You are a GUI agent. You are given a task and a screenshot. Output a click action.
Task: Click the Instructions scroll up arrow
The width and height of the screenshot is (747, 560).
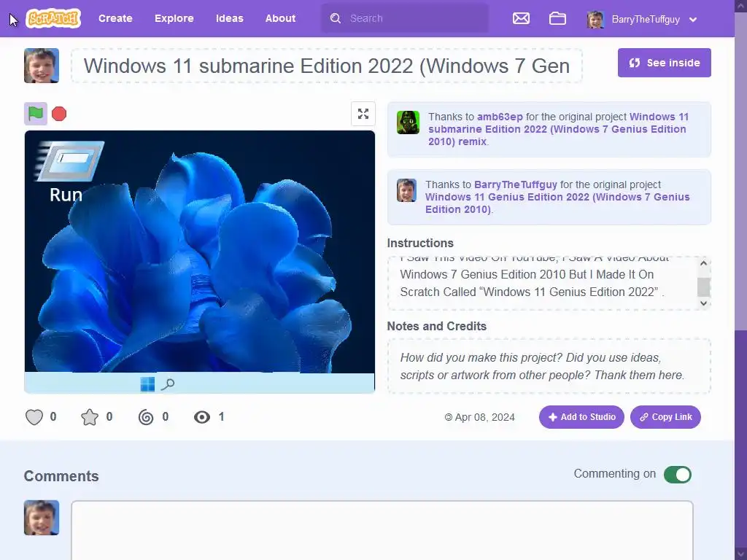click(x=704, y=263)
